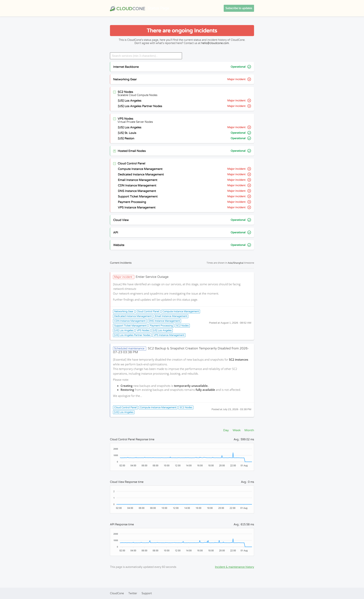The image size is (364, 599).
Task: Collapse the SC2 Nodes group
Action: (114, 92)
